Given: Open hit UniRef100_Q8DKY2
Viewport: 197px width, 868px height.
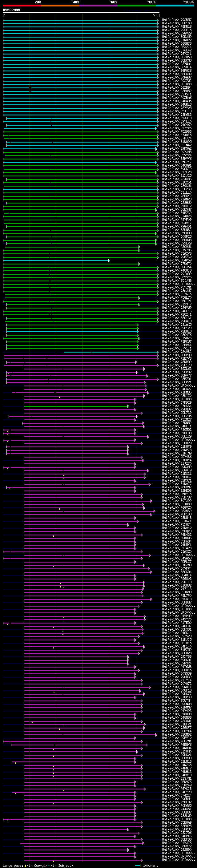Looking at the screenshot, I should 177,196.
